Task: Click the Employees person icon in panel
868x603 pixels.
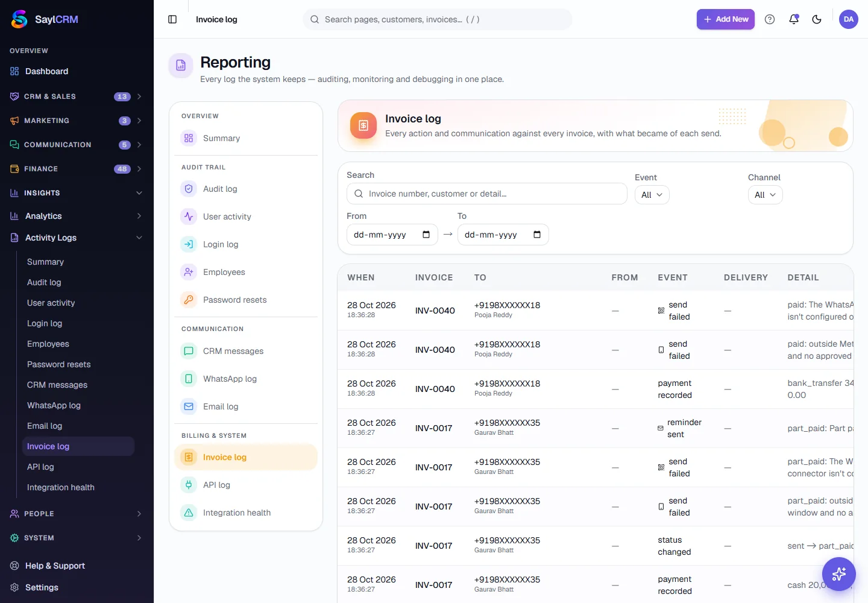Action: pos(189,272)
